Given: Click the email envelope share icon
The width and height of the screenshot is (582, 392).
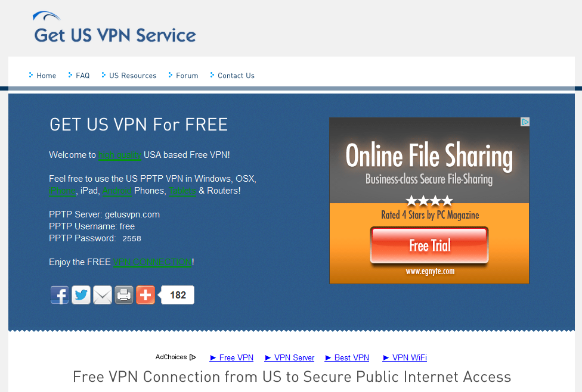Looking at the screenshot, I should pyautogui.click(x=103, y=295).
